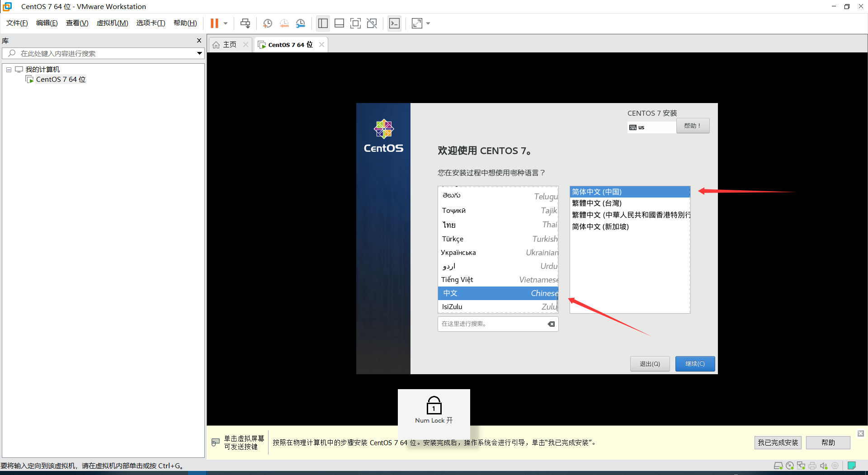Choose 繁體中文 (台灣) locale
868x475 pixels.
(x=630, y=203)
